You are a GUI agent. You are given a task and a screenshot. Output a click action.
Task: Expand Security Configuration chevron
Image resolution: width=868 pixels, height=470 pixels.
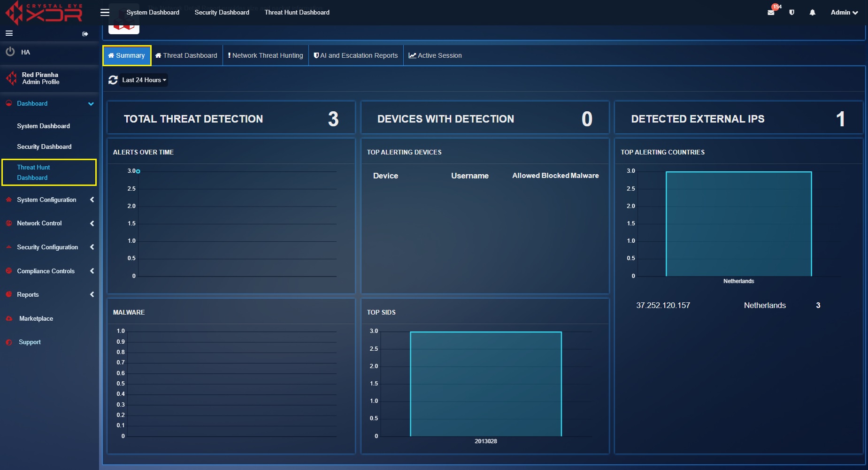tap(92, 247)
